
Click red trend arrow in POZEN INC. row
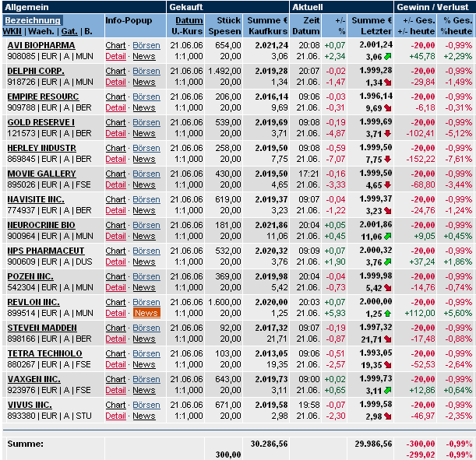click(388, 288)
